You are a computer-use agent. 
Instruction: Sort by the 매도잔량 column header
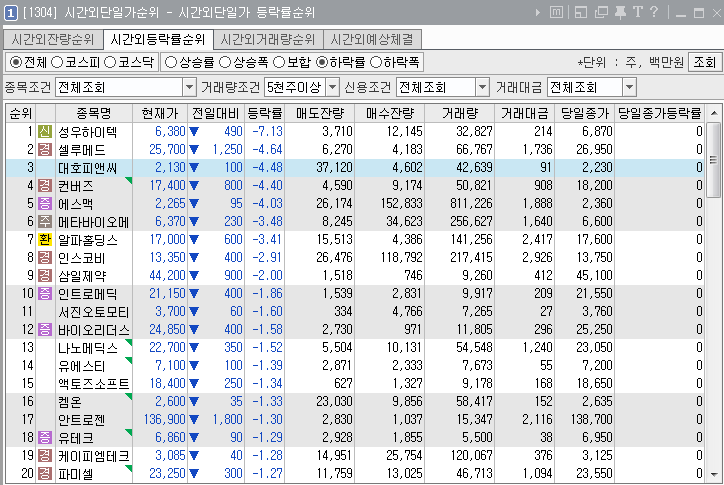pos(320,113)
